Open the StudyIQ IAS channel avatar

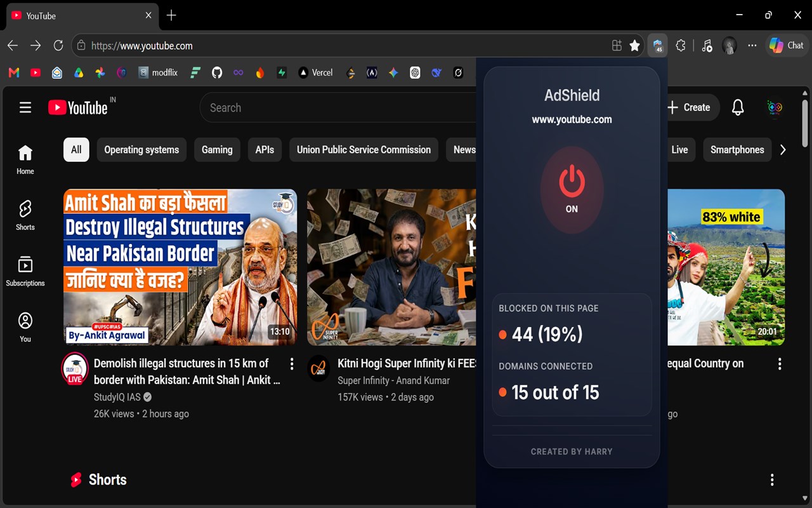(x=75, y=368)
